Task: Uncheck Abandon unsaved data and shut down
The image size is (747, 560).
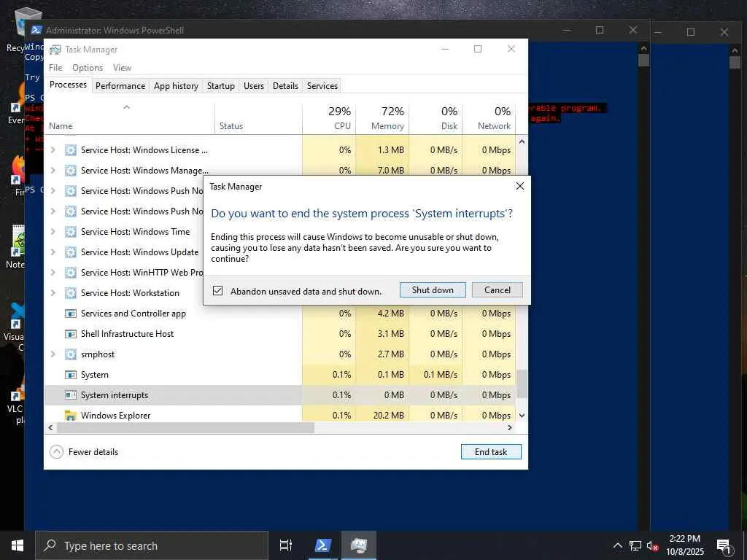Action: coord(217,291)
